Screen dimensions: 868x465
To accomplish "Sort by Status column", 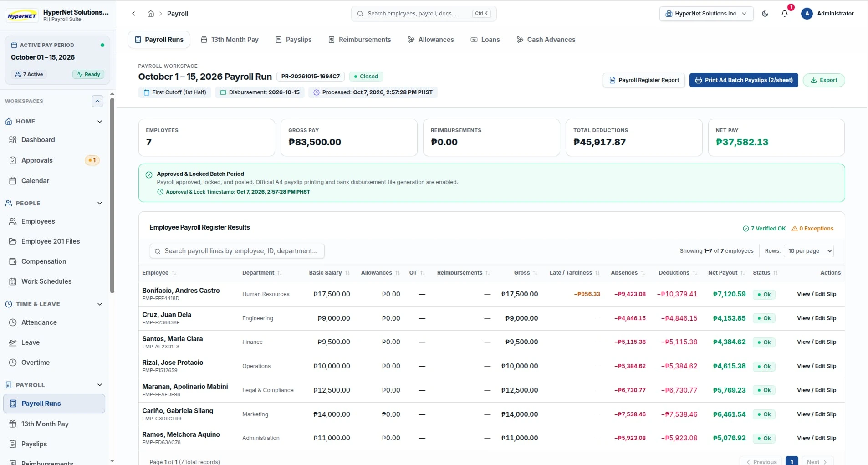I will click(x=765, y=273).
